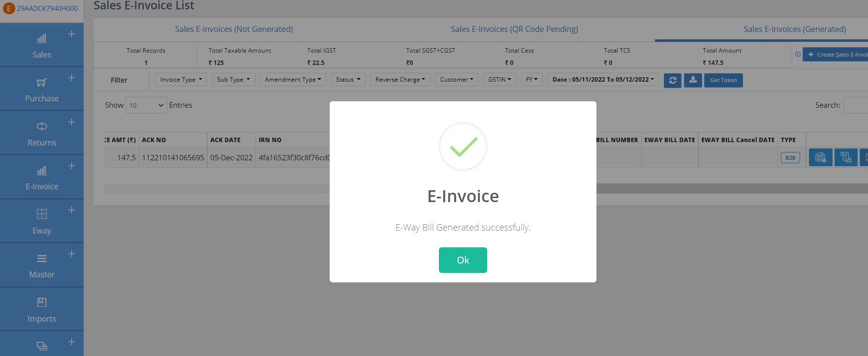This screenshot has height=356, width=868.
Task: Open the E-Invoice module in sidebar
Action: pyautogui.click(x=42, y=178)
